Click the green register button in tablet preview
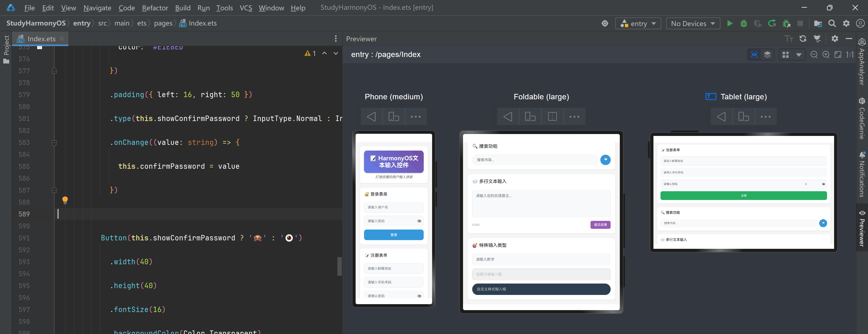Screen dimensions: 868x334 click(x=743, y=195)
